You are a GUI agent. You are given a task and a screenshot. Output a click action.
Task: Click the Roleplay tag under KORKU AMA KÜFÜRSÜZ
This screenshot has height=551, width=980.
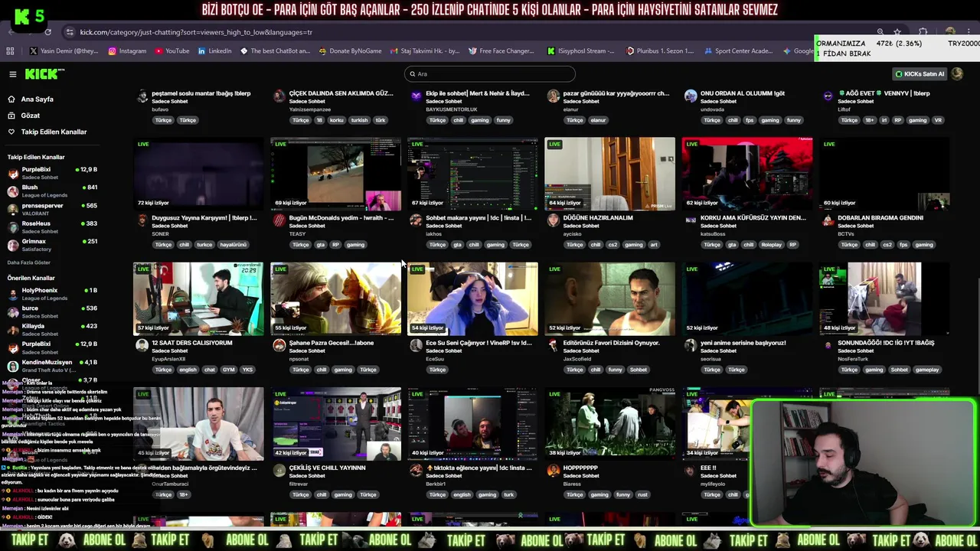coord(771,245)
